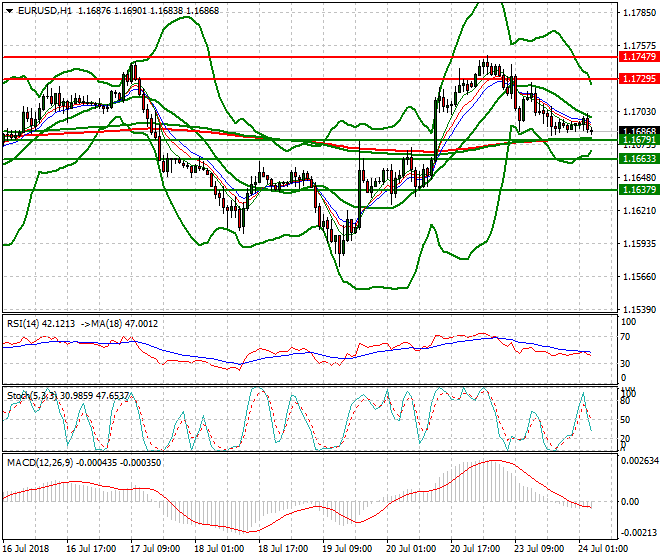This screenshot has width=660, height=560.
Task: Select the 17 Jul 09:00 time axis label
Action: click(155, 549)
